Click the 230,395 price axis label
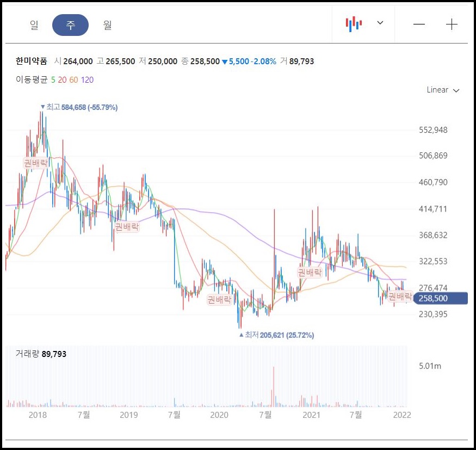The image size is (476, 450). pos(433,315)
